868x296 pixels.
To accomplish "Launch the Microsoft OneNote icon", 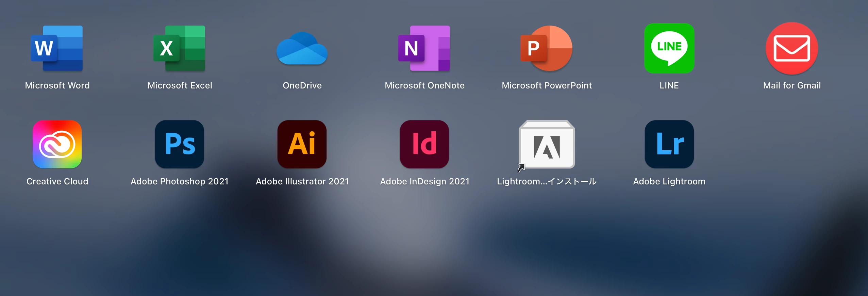I will 424,48.
